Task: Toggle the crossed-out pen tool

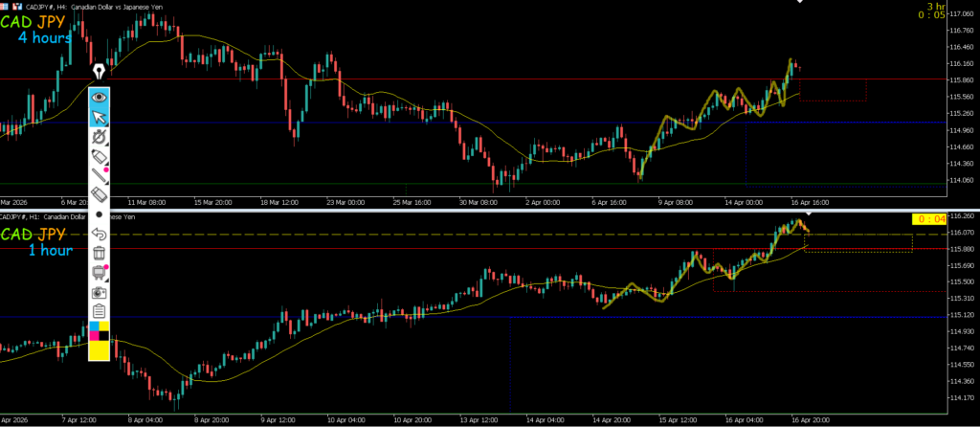Action: point(100,137)
